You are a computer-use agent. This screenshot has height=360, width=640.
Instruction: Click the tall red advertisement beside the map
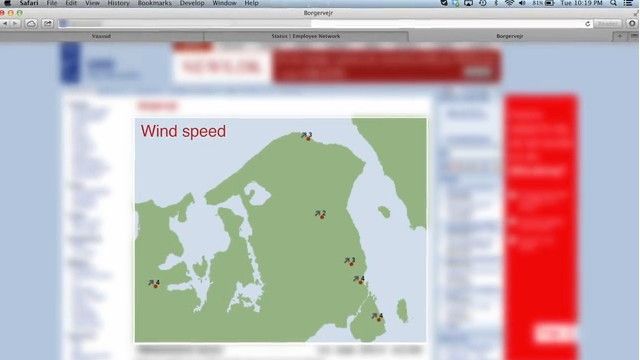tap(541, 227)
